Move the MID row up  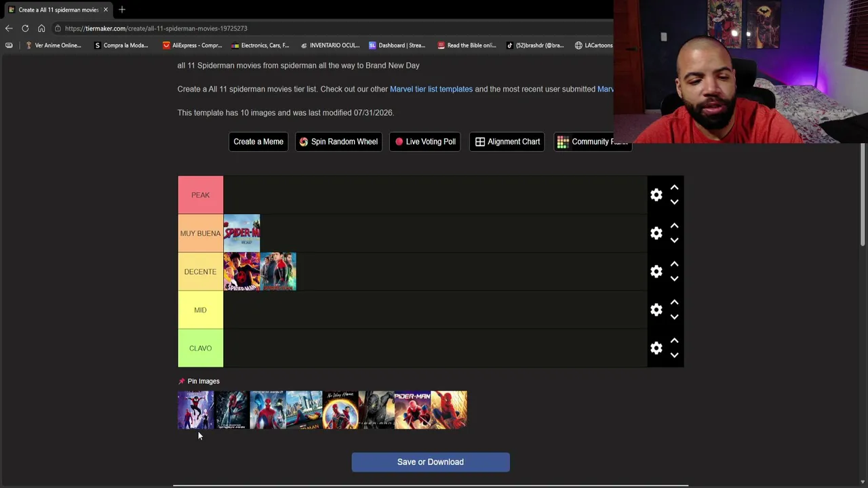point(674,302)
